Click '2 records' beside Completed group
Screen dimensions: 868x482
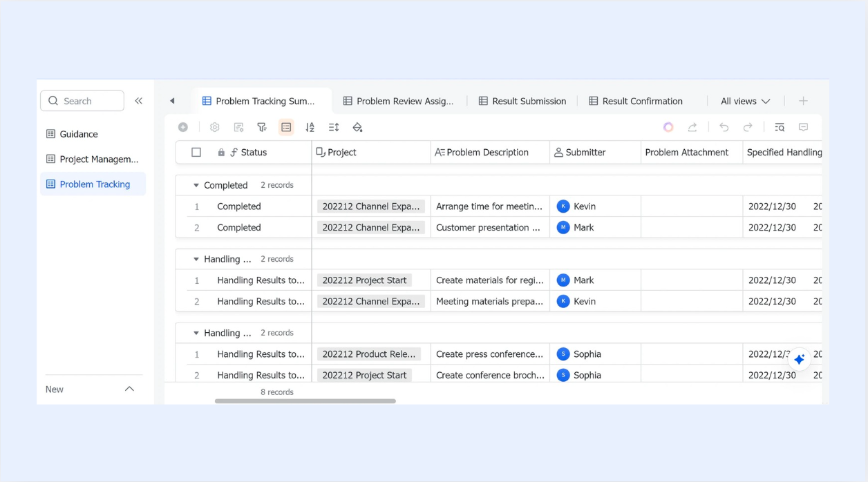[277, 185]
